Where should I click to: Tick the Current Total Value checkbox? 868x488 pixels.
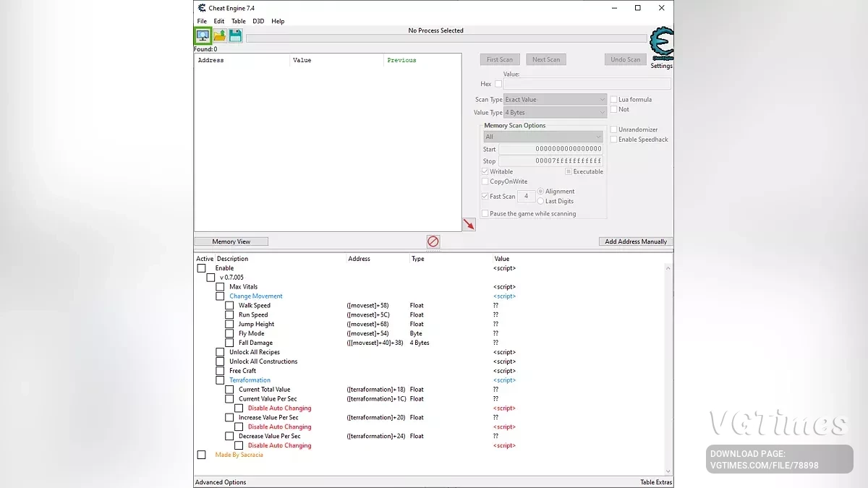pos(229,390)
